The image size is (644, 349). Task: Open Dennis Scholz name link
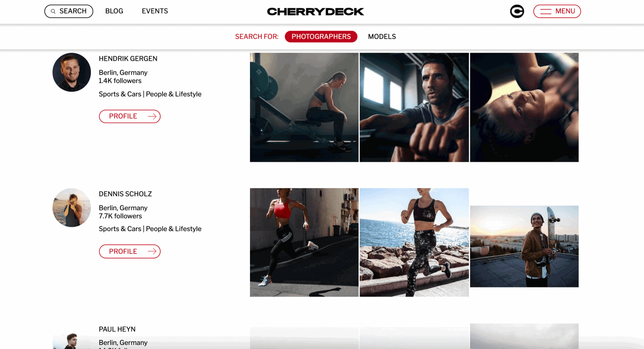[125, 194]
